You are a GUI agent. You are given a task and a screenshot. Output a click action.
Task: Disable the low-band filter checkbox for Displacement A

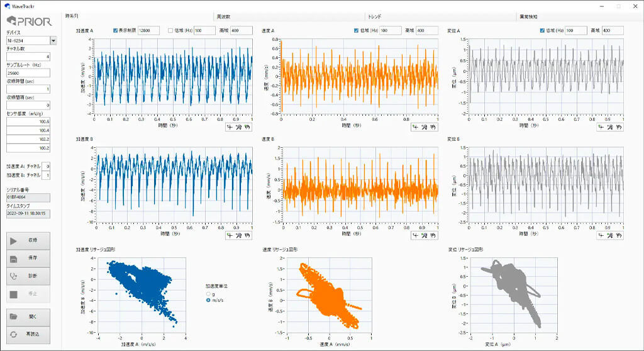[542, 30]
